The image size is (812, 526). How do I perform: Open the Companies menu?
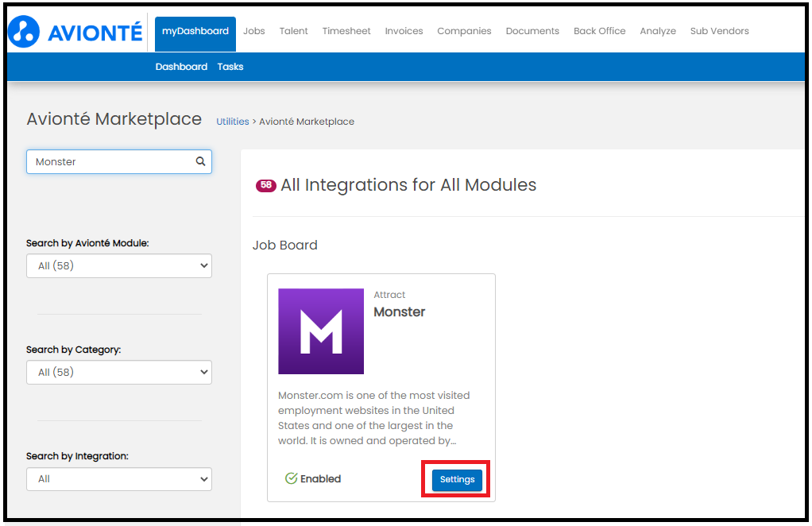pyautogui.click(x=464, y=31)
